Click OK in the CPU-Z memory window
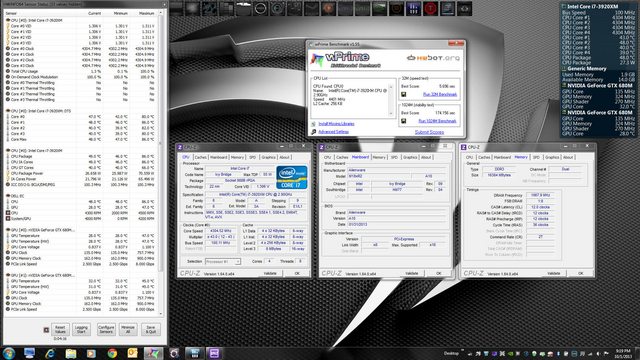 tap(580, 273)
